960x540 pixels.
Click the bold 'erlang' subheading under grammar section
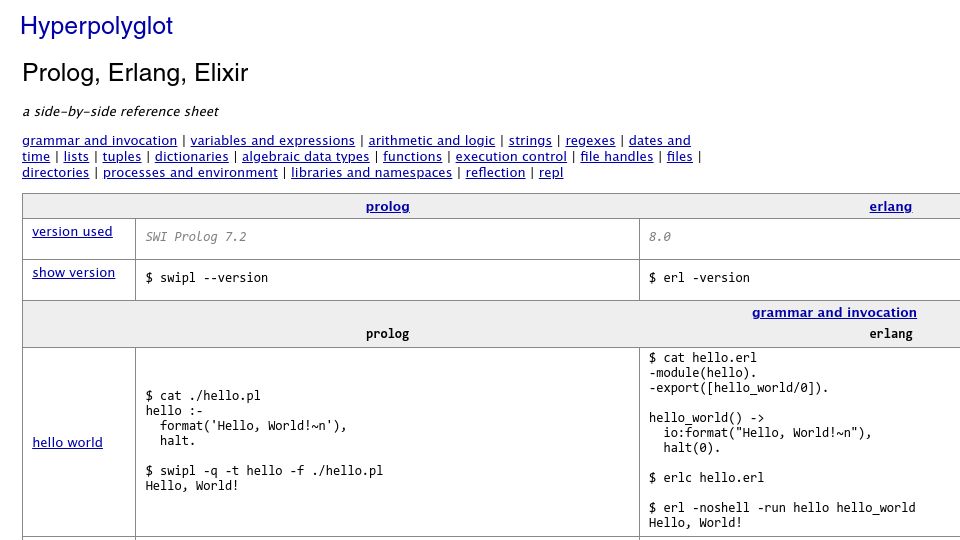point(891,334)
